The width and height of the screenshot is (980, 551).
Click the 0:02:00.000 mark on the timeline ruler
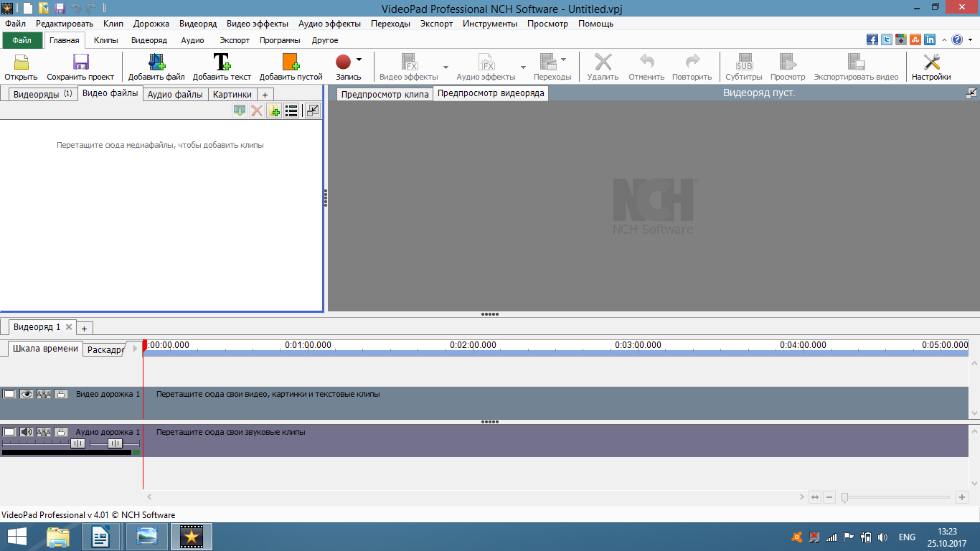point(473,345)
